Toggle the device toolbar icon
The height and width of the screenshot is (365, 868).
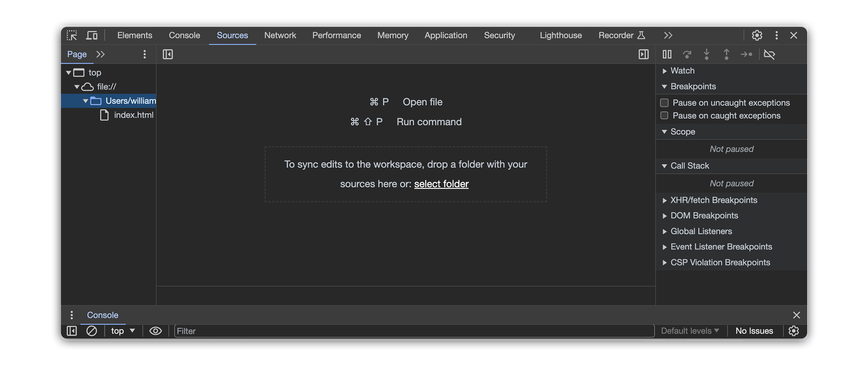point(92,35)
